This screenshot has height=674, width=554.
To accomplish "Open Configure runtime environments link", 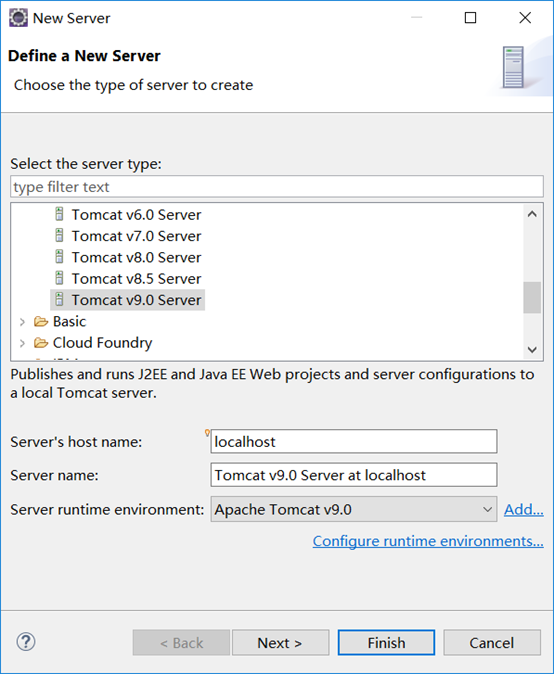I will click(x=428, y=541).
